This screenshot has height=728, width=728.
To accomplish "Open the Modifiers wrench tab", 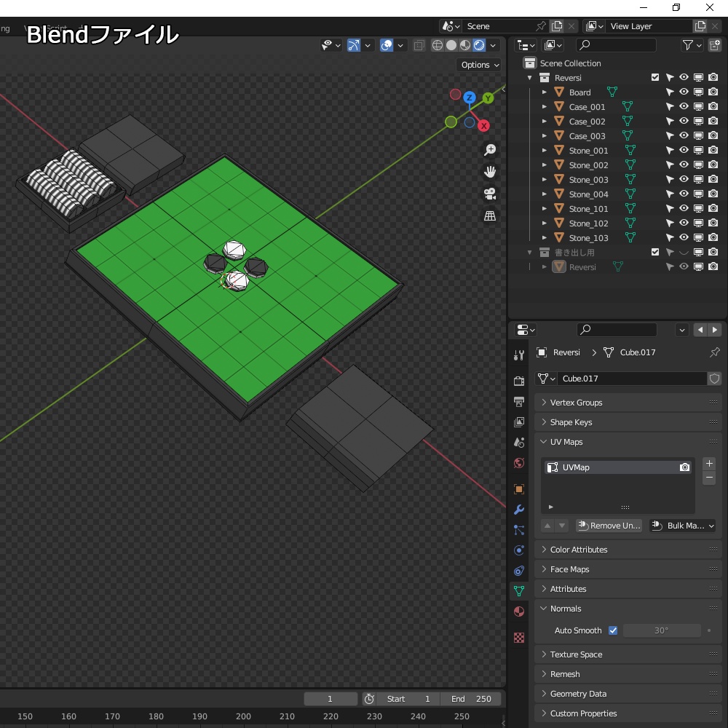I will point(518,510).
